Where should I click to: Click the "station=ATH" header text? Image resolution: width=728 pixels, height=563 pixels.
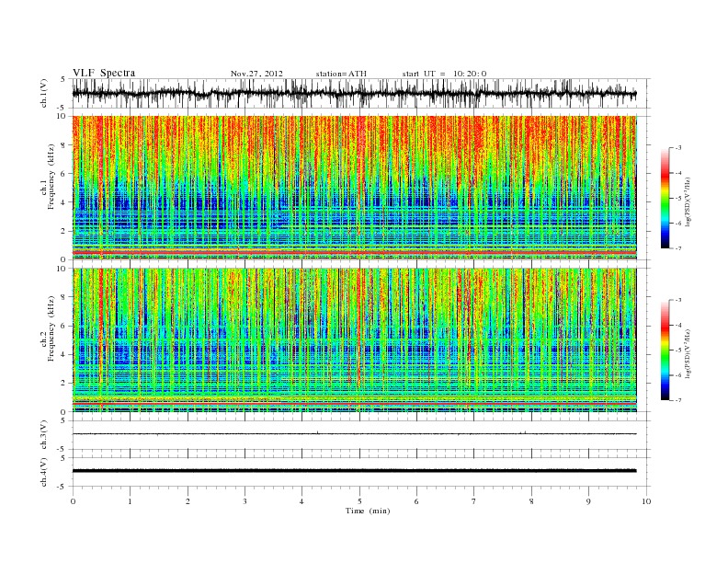pos(341,74)
